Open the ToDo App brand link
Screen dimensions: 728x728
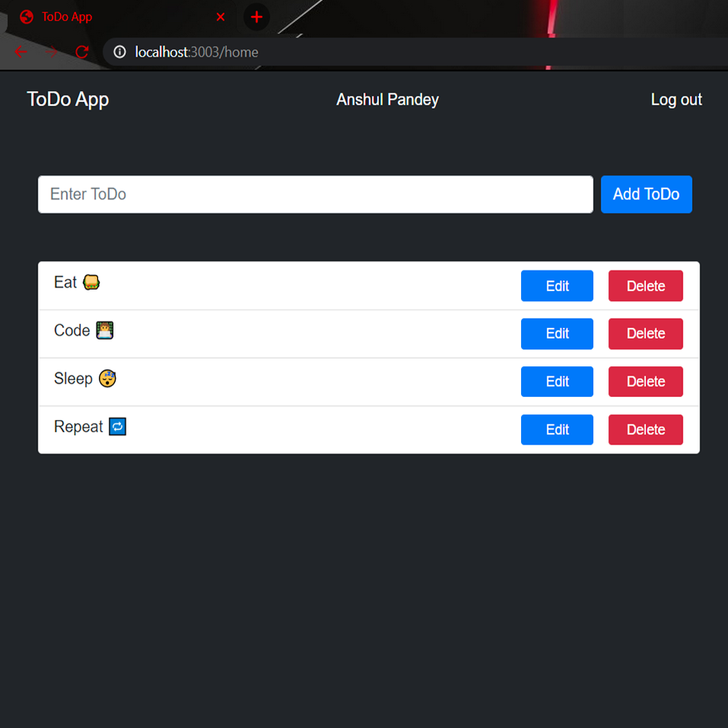point(67,100)
